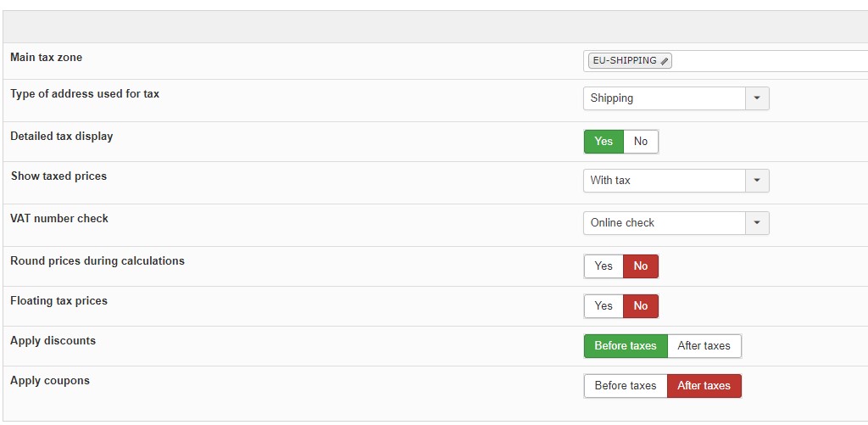Click the pencil edit icon on EU-SHIPPING tag
868x425 pixels.
(x=665, y=61)
